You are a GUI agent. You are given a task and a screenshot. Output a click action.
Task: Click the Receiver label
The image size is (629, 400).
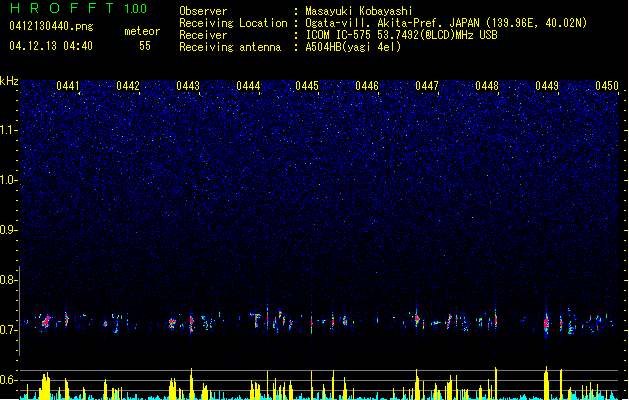(x=203, y=35)
